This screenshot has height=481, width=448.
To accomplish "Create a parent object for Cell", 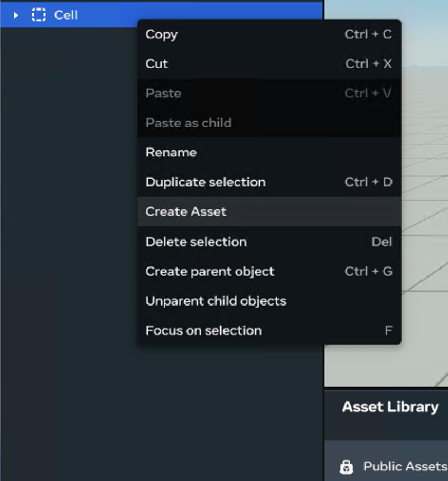I will pos(210,271).
